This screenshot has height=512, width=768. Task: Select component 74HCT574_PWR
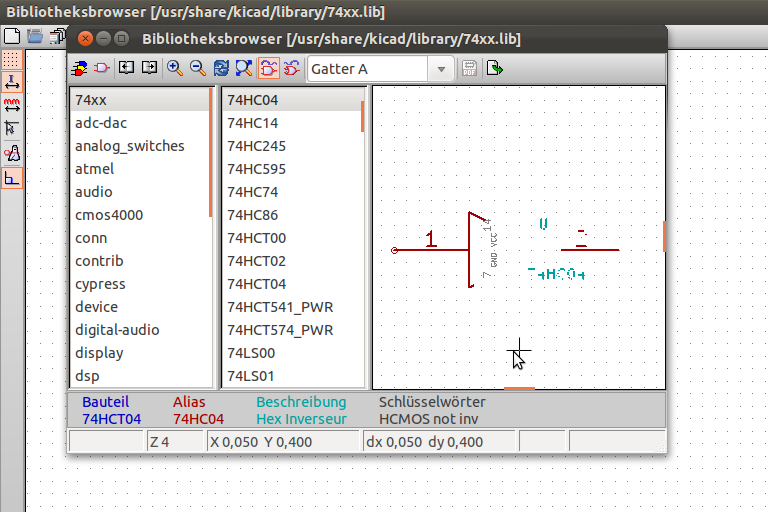tap(292, 330)
